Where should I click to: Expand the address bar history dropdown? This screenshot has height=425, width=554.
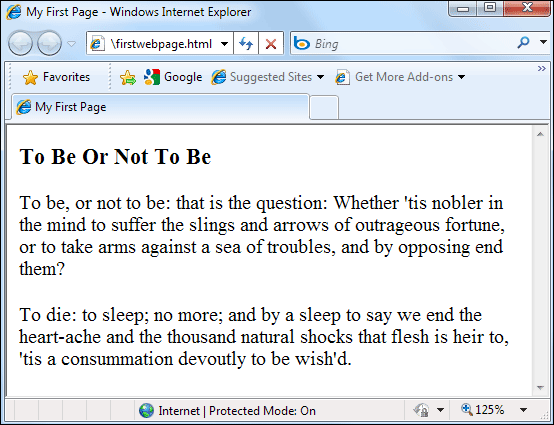[224, 44]
